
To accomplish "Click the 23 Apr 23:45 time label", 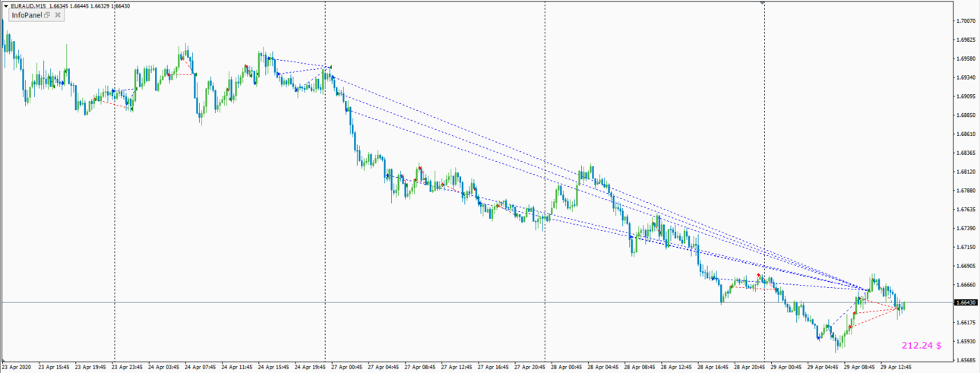I will click(127, 367).
